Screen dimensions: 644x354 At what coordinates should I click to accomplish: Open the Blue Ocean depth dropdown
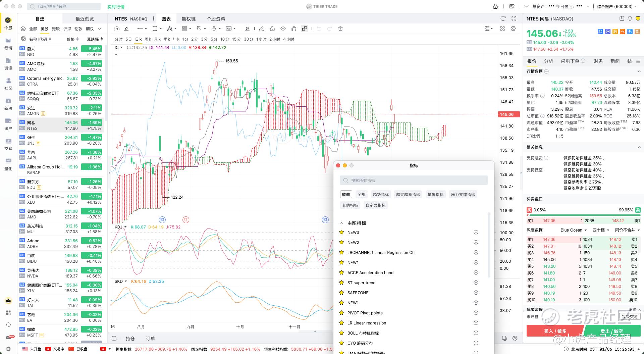[574, 230]
